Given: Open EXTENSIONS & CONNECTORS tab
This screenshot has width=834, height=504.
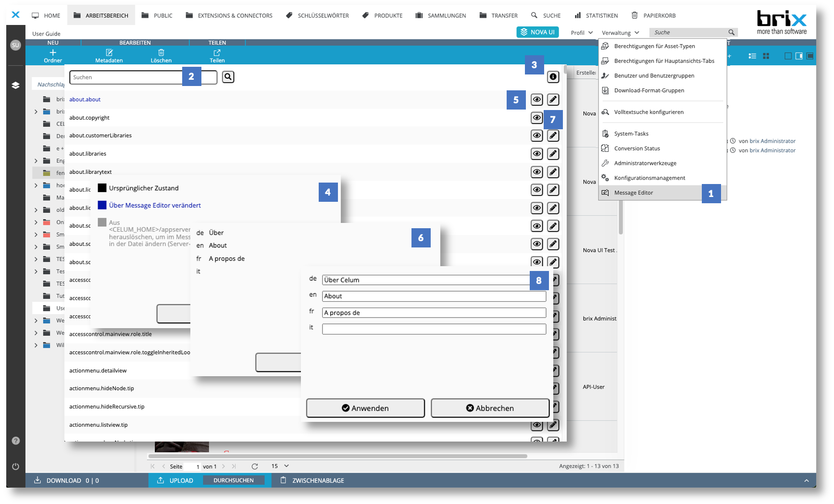Looking at the screenshot, I should [x=229, y=15].
